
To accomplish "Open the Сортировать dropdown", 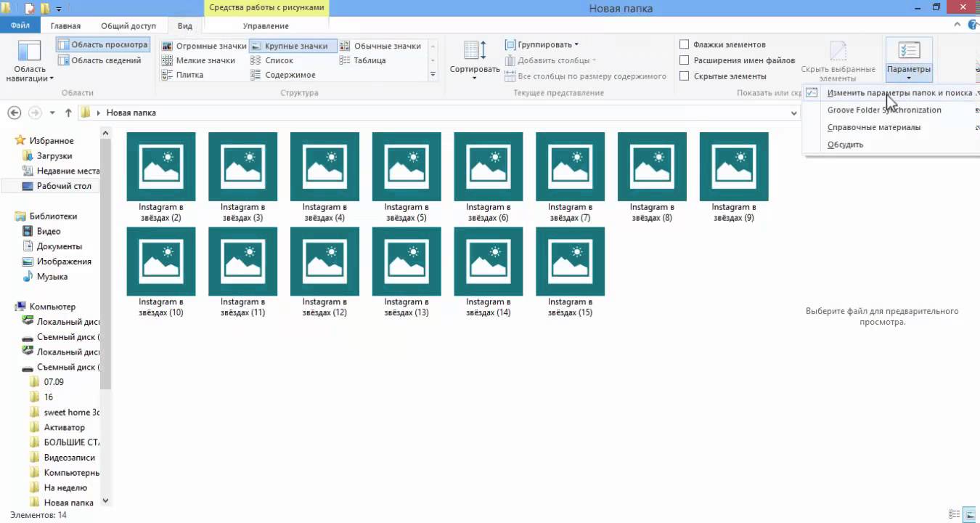I will (475, 60).
